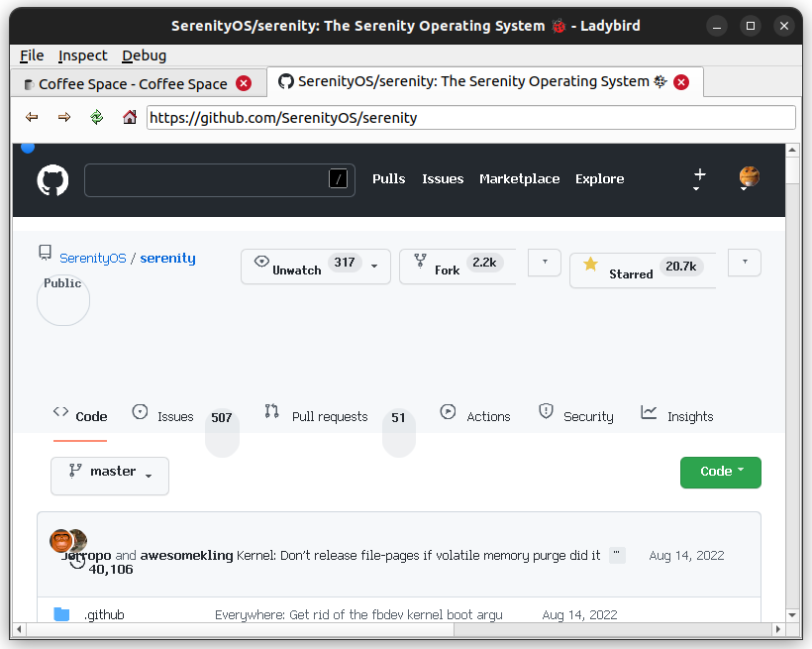Open the Issues repository tab
This screenshot has width=812, height=649.
coord(175,417)
